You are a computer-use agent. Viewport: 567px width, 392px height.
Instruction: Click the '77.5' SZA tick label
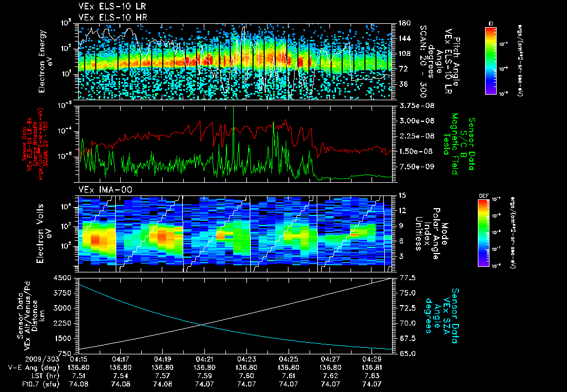coord(407,278)
